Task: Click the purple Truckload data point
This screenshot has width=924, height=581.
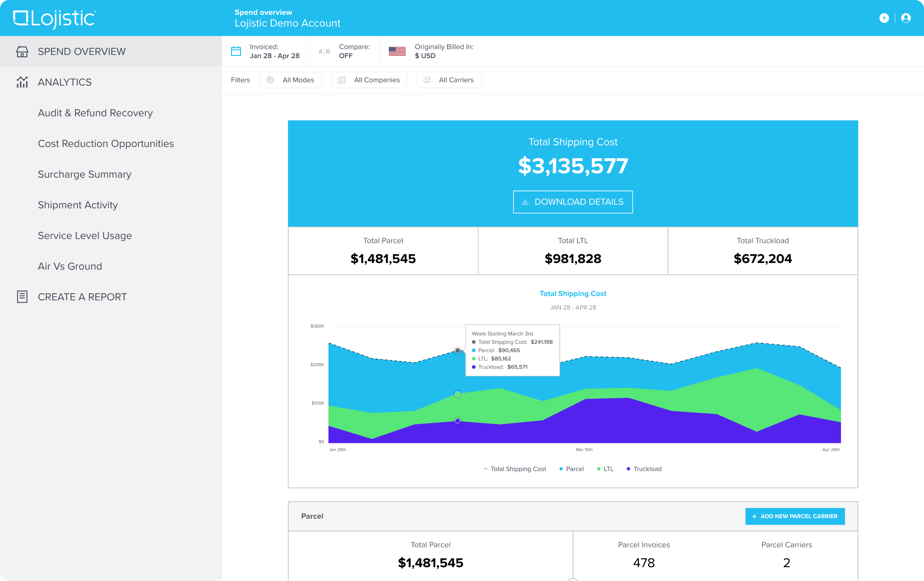Action: click(457, 421)
